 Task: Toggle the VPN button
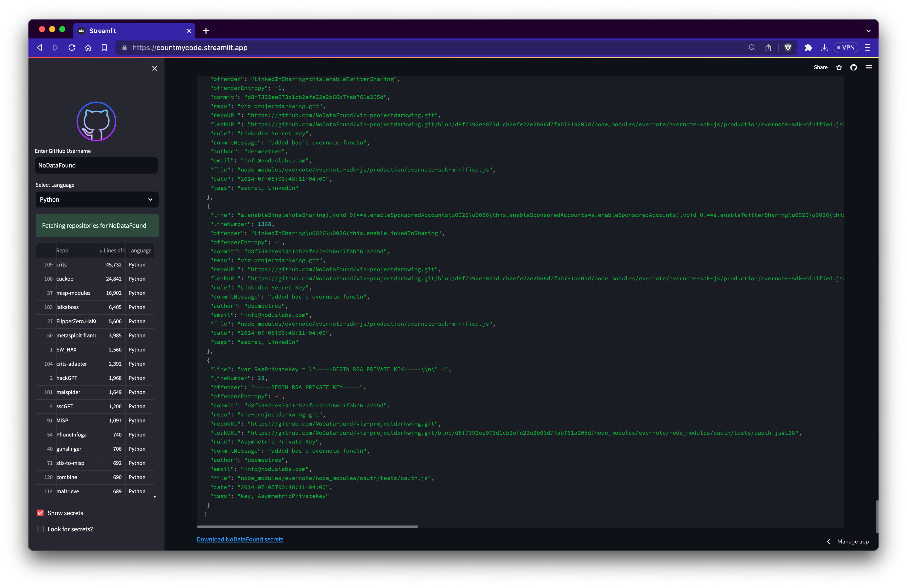pyautogui.click(x=846, y=48)
